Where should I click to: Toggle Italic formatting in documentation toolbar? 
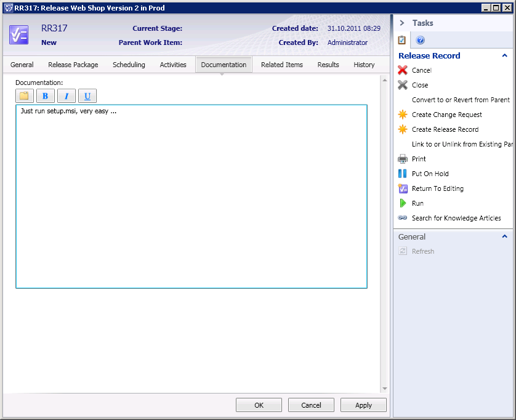tap(67, 96)
